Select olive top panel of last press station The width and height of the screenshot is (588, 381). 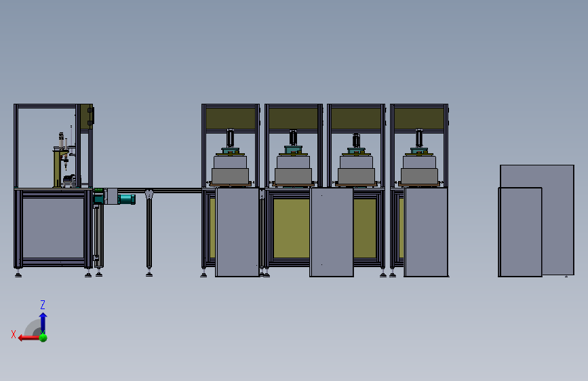(x=419, y=119)
